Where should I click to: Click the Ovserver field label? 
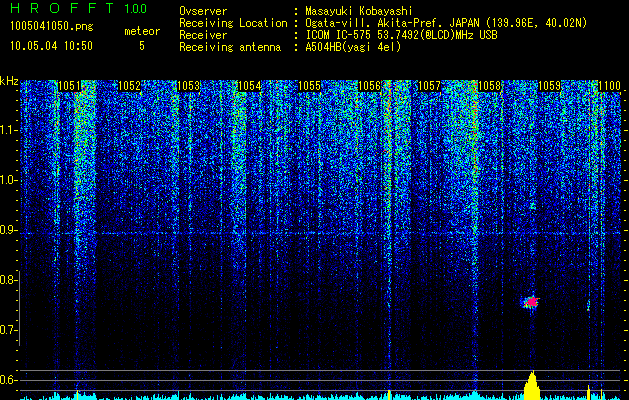click(x=203, y=11)
